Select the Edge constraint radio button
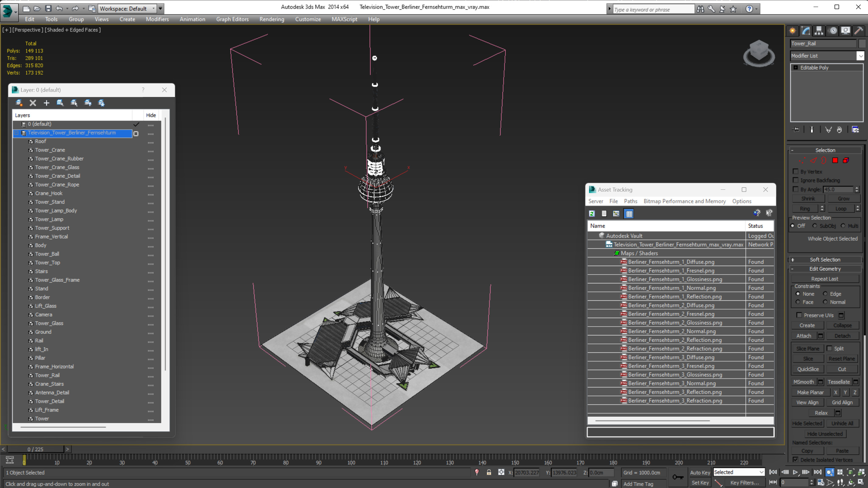 tap(825, 294)
